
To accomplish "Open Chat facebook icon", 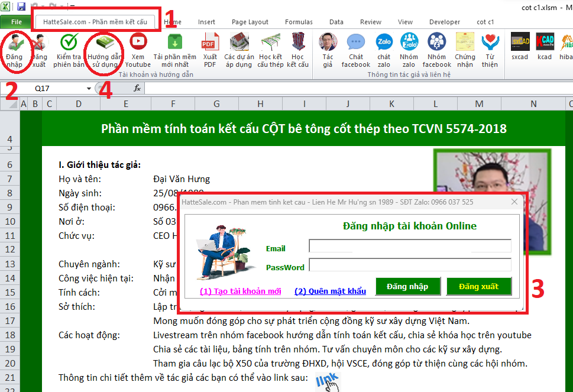I will [356, 50].
